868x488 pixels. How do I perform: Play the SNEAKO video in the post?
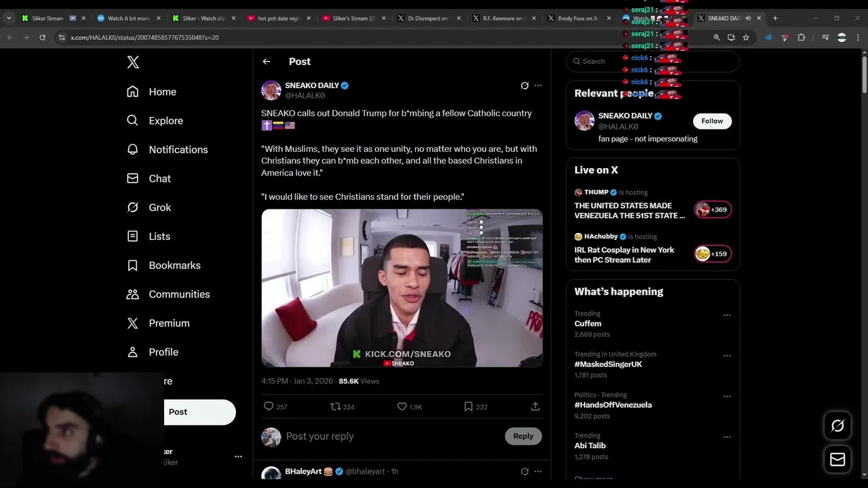402,288
